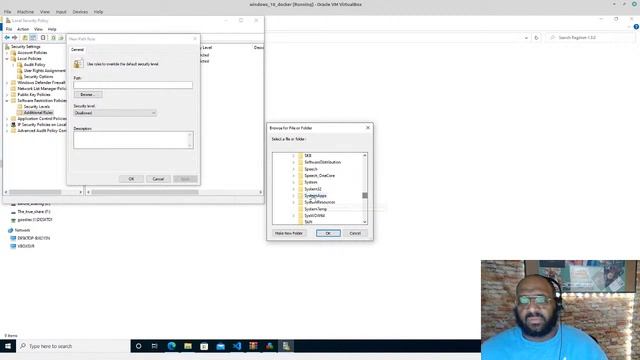Screen dimensions: 640x360
Task: Expand Account Policies tree node
Action: click(x=7, y=53)
